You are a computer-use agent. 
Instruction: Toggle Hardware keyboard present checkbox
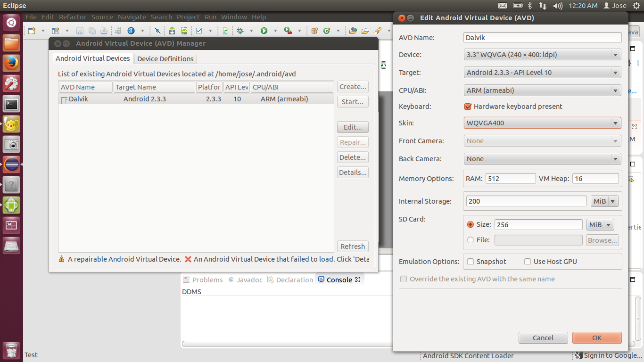coord(468,107)
